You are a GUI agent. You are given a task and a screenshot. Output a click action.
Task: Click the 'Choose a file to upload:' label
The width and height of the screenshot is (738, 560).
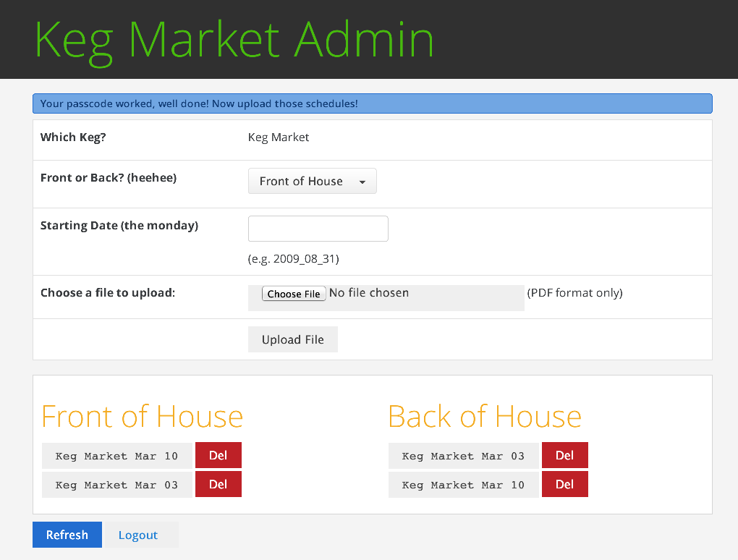coord(108,293)
